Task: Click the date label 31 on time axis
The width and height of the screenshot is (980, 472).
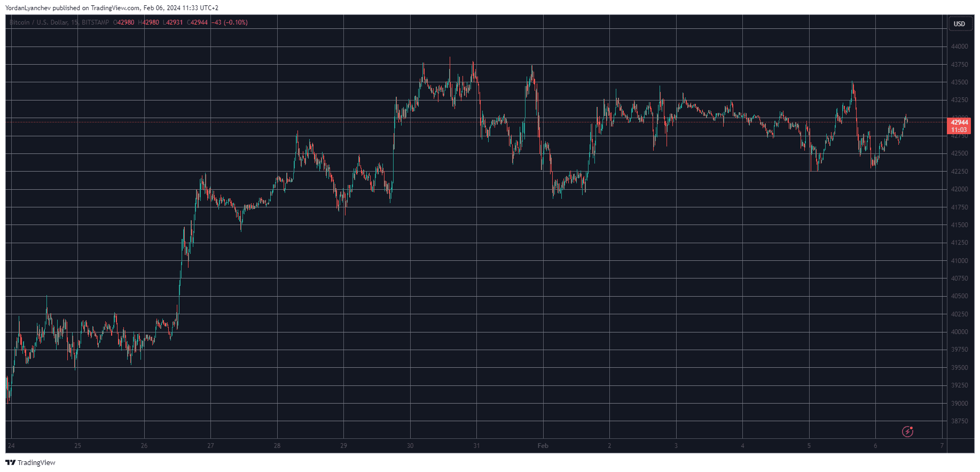Action: (476, 446)
